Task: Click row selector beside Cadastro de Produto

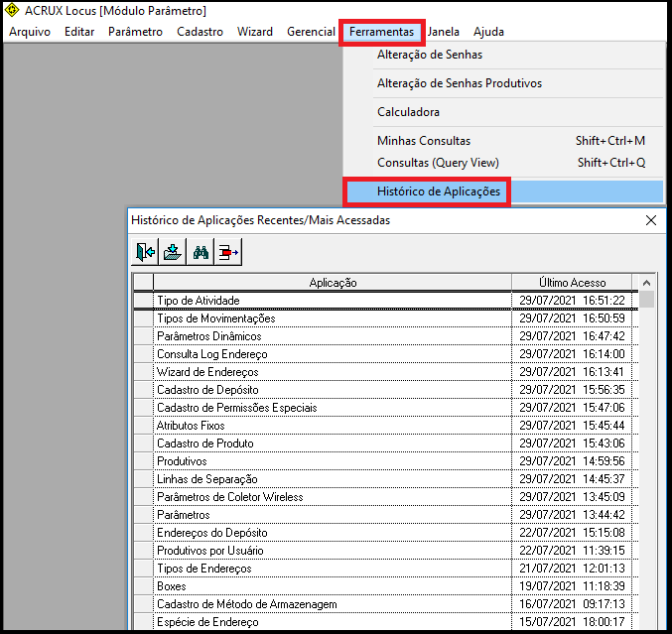Action: coord(143,444)
